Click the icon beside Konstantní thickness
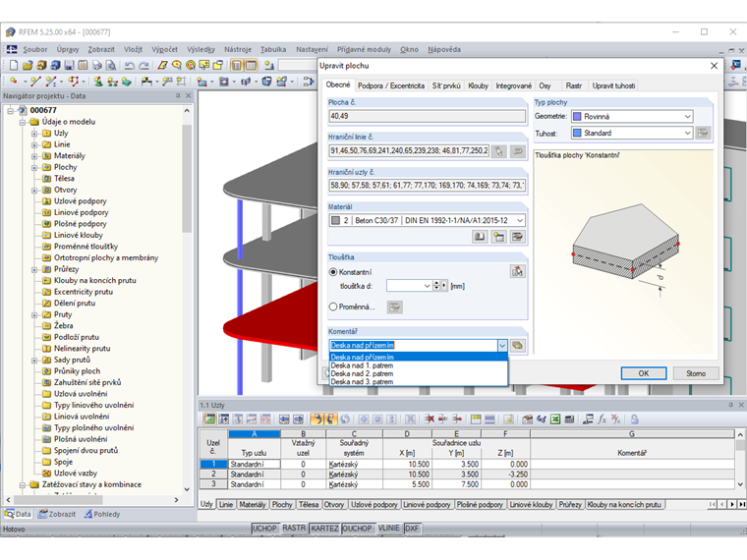This screenshot has width=747, height=560. (517, 271)
